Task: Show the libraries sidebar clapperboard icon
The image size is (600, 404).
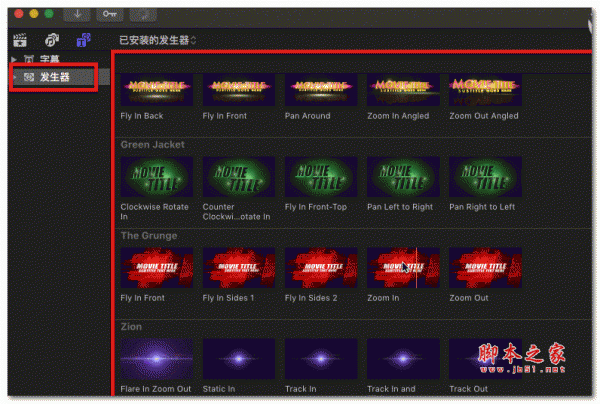Action: point(20,40)
